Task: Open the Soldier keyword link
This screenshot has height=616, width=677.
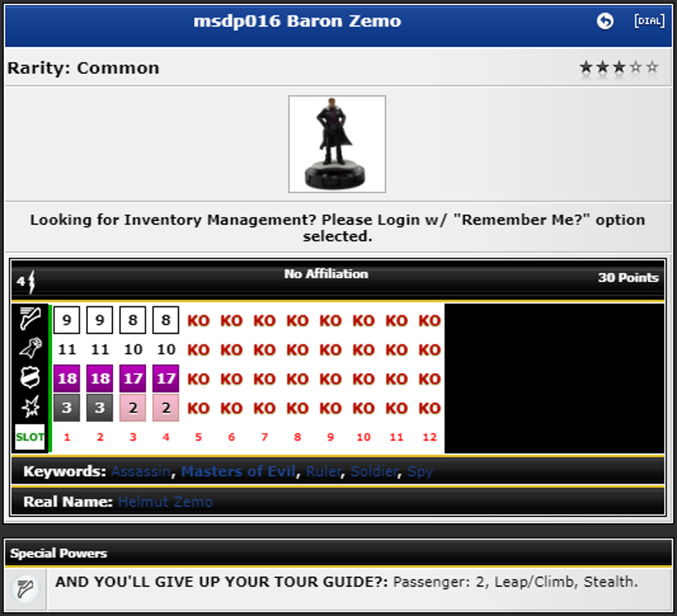Action: (375, 471)
